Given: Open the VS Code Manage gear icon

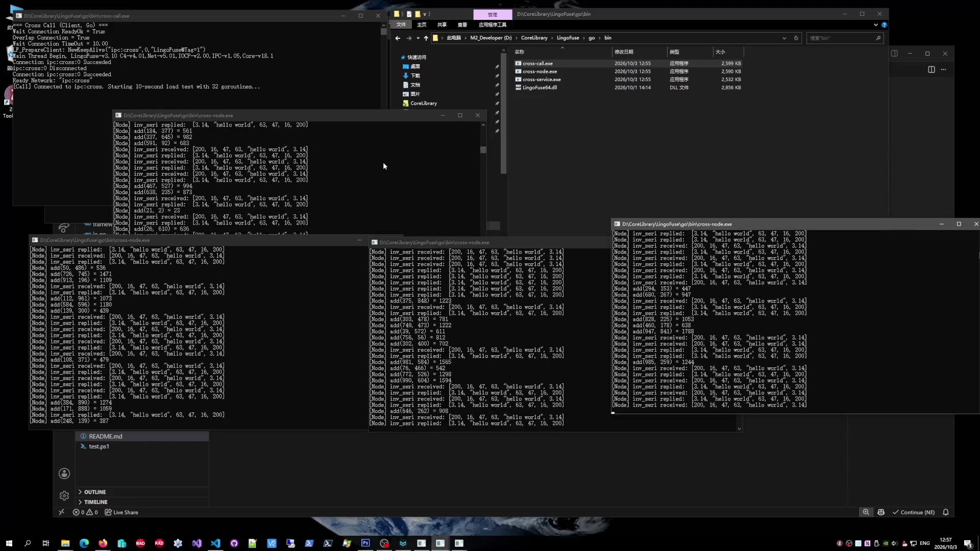Looking at the screenshot, I should [64, 495].
